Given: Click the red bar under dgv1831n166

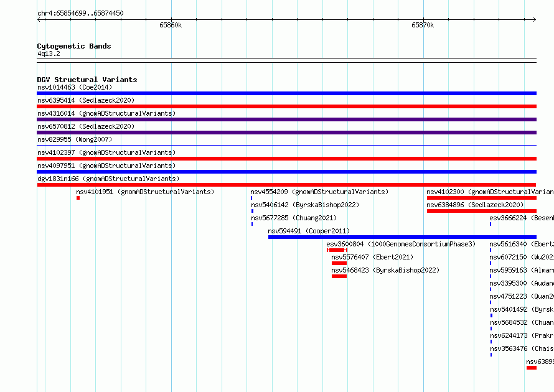Looking at the screenshot, I should [286, 185].
